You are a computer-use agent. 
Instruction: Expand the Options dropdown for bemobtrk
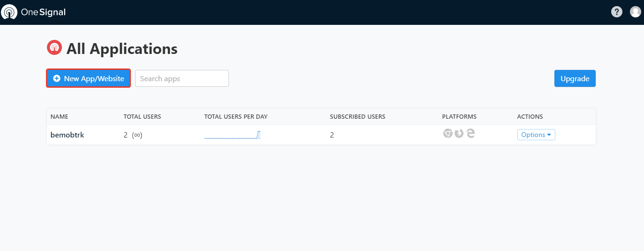tap(536, 135)
